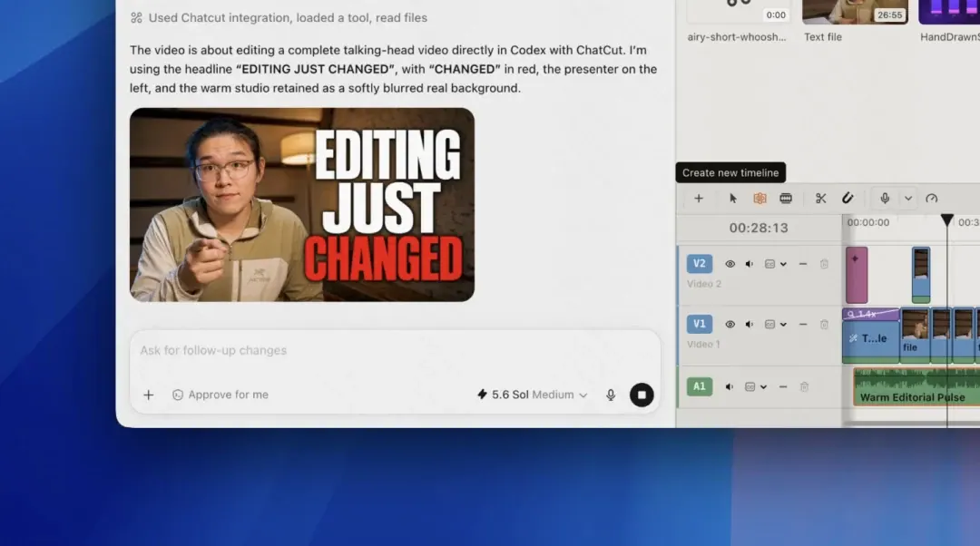Image resolution: width=980 pixels, height=546 pixels.
Task: Open the 'EDITING JUST CHANGED' thumbnail image
Action: (x=302, y=205)
